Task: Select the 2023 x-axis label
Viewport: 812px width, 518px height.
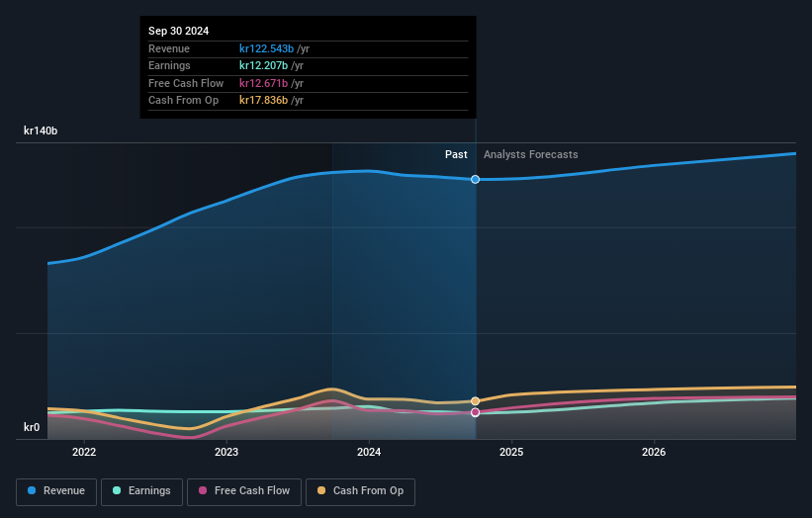Action: (x=226, y=452)
